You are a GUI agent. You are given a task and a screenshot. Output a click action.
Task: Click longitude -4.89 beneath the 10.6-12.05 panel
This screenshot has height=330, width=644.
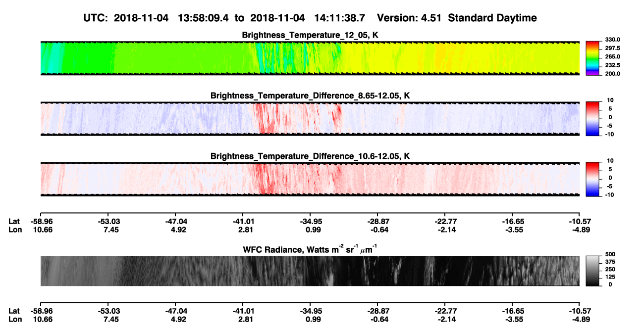(x=582, y=230)
